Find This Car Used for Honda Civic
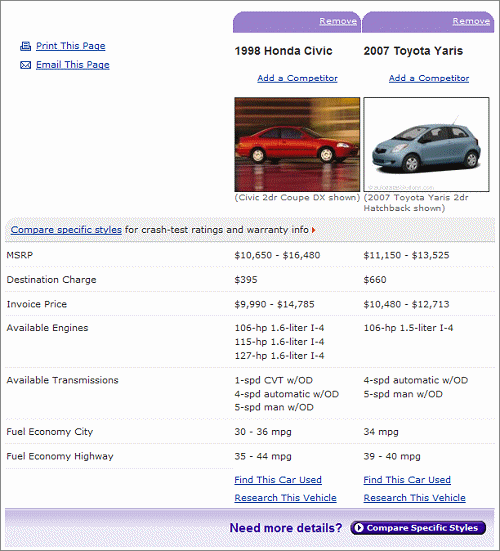 pyautogui.click(x=278, y=480)
